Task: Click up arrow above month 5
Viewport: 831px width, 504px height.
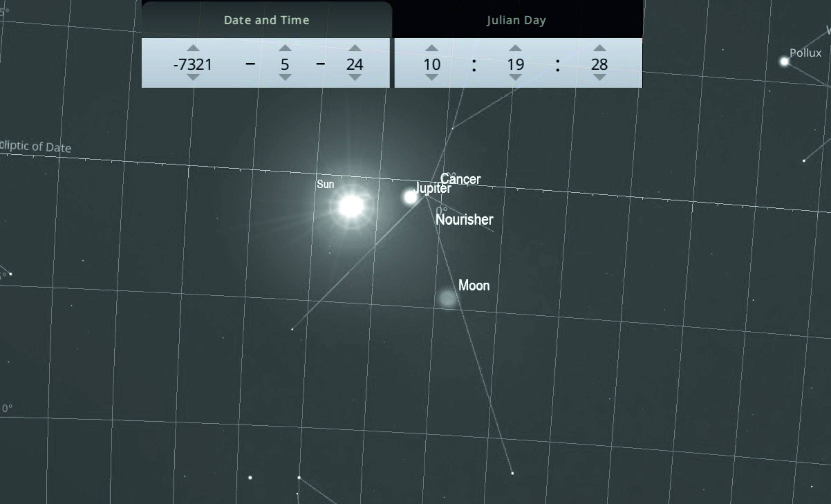Action: tap(285, 48)
